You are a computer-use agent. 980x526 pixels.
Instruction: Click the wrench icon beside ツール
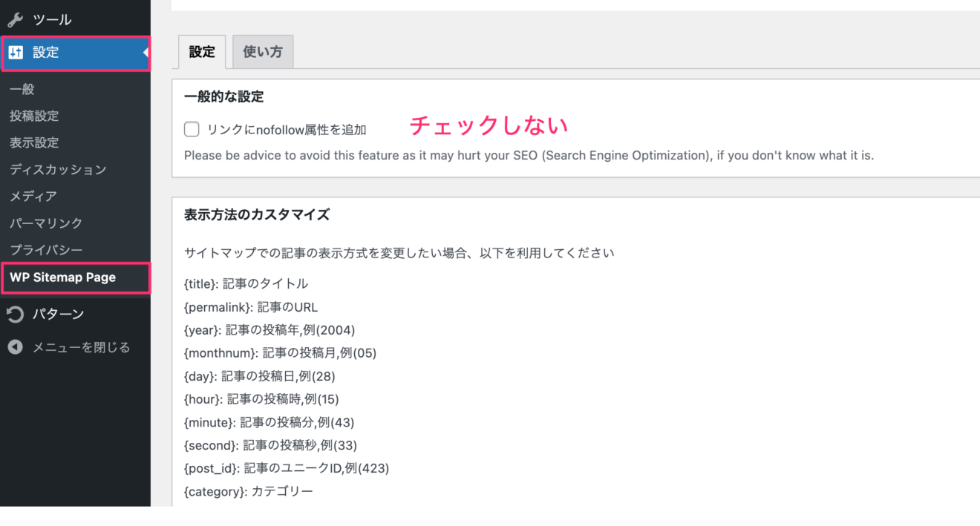[16, 19]
